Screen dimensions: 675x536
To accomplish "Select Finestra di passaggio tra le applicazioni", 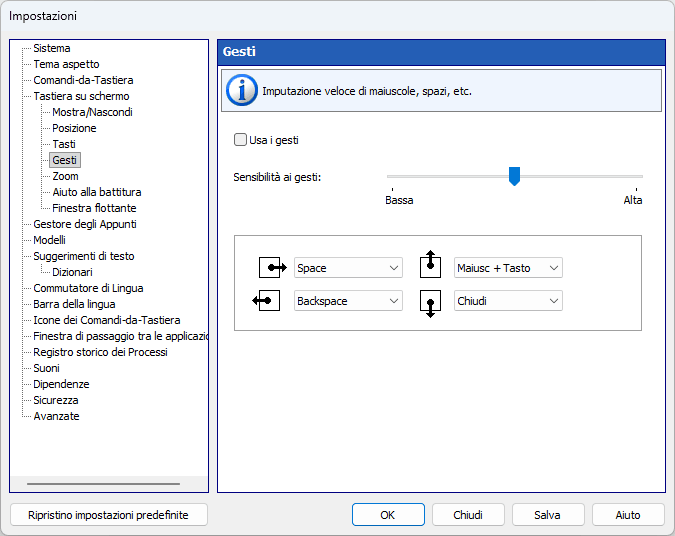I will click(x=121, y=336).
